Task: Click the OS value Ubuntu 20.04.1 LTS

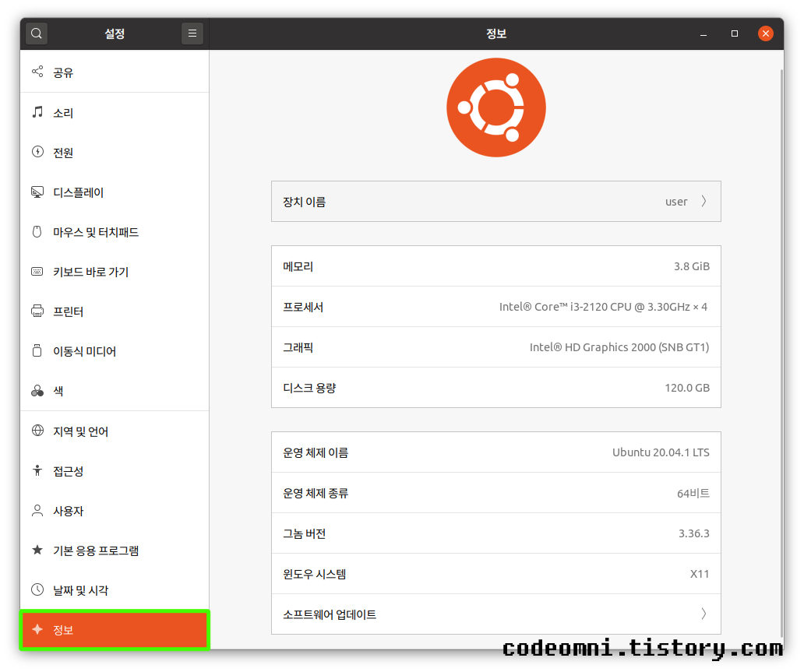Action: pyautogui.click(x=661, y=452)
